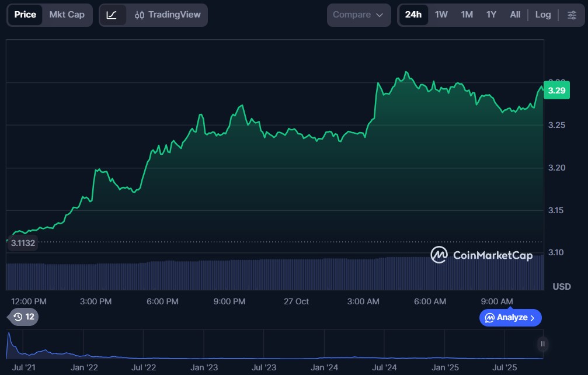Expand the Analyze button chevron
The width and height of the screenshot is (588, 375).
[532, 318]
